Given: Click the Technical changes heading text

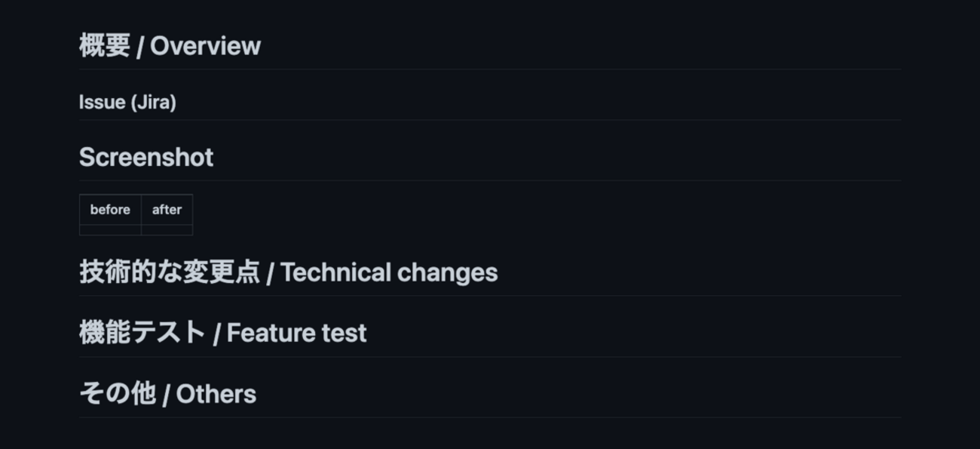Looking at the screenshot, I should (x=389, y=272).
